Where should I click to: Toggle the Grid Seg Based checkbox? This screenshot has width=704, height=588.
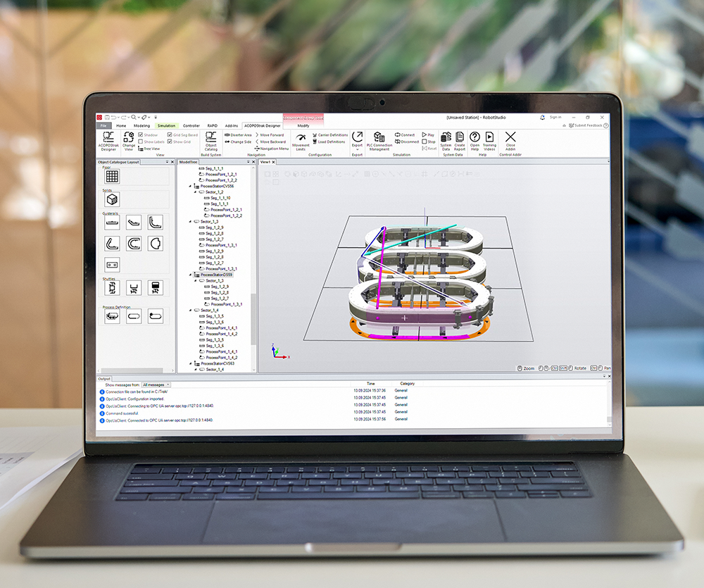tap(170, 135)
